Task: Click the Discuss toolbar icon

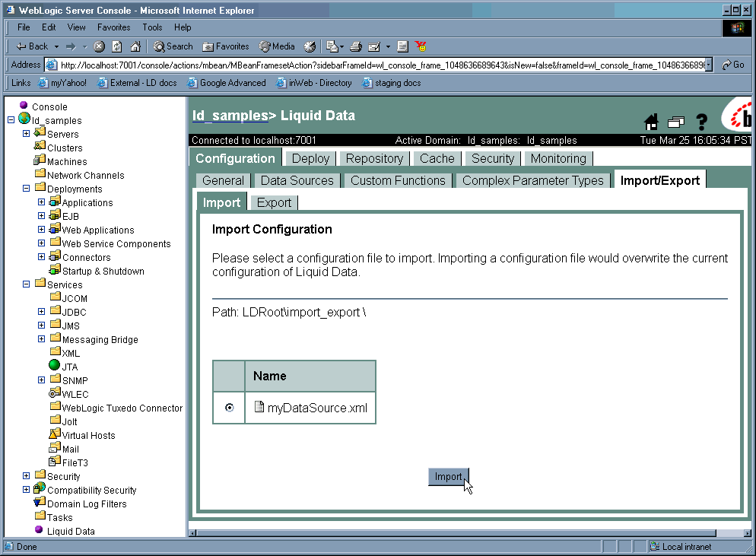Action: point(402,46)
